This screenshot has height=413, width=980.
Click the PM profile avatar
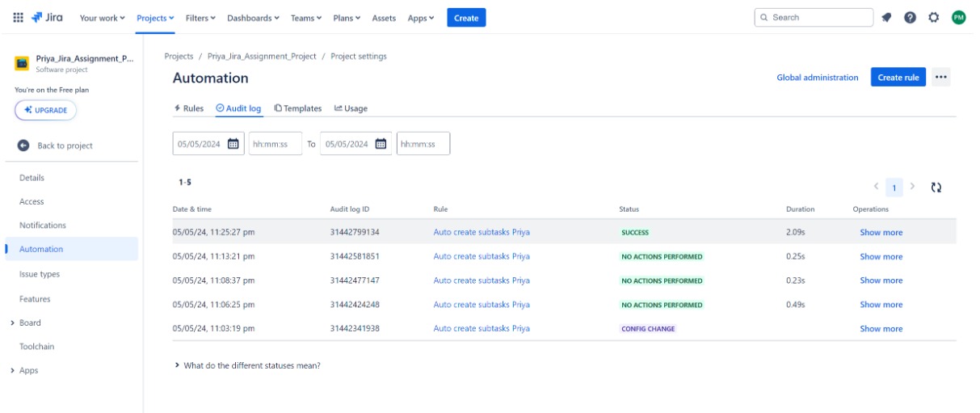(x=958, y=18)
